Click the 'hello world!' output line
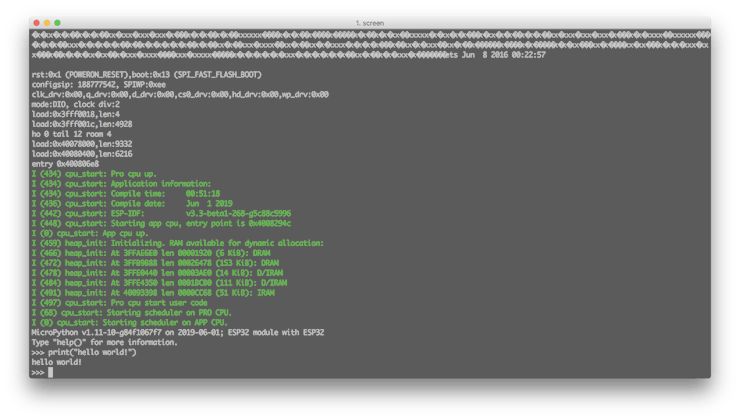 pyautogui.click(x=56, y=362)
